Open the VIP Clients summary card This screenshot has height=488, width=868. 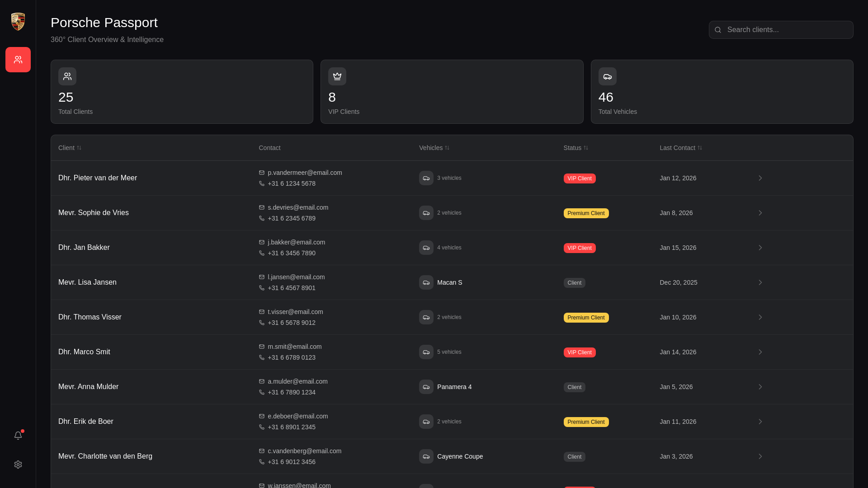452,92
